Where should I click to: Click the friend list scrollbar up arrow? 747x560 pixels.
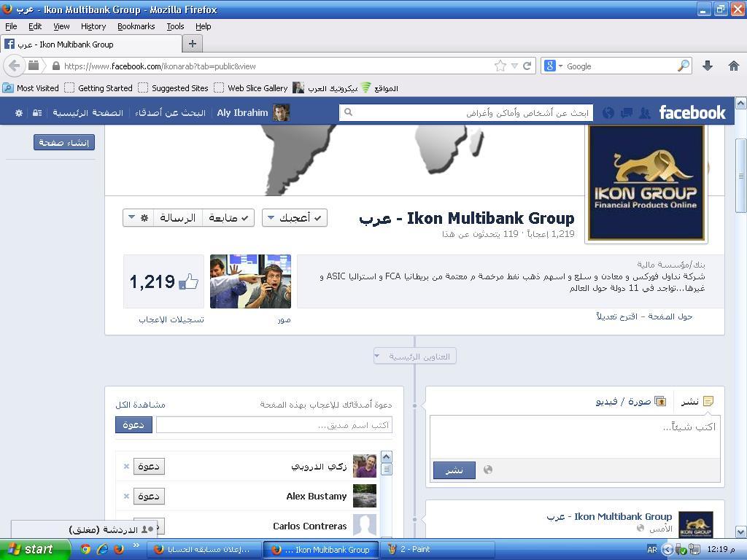387,456
